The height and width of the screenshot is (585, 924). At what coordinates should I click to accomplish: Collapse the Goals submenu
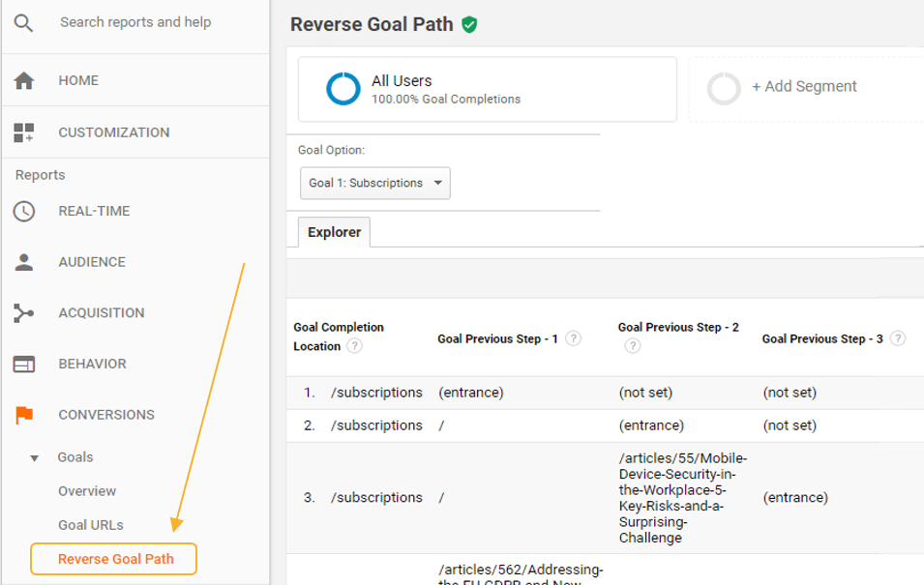click(x=35, y=456)
